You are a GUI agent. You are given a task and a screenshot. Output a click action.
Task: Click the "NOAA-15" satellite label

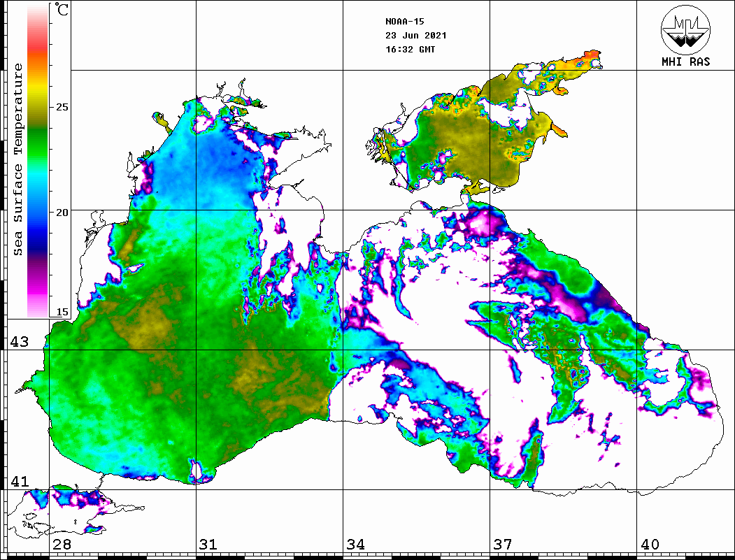(404, 22)
